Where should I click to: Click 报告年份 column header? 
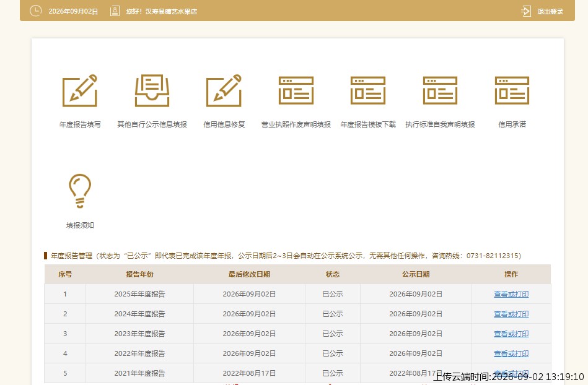[139, 274]
